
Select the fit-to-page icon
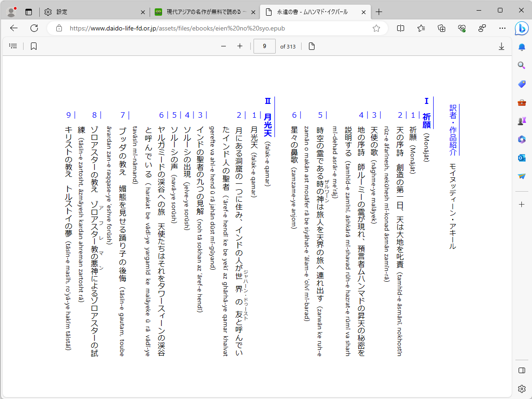point(311,46)
